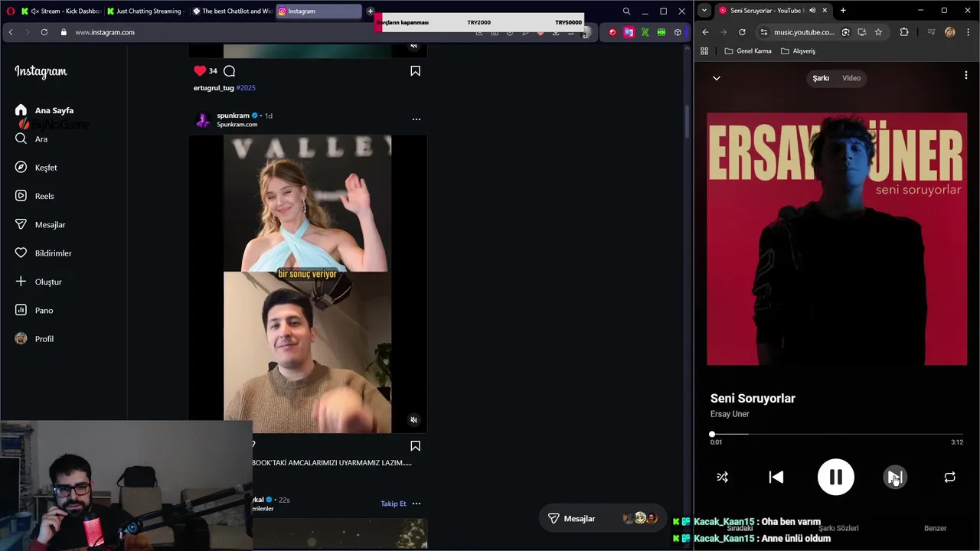Open Alışveriş bookmarks folder
This screenshot has height=551, width=980.
(x=798, y=51)
